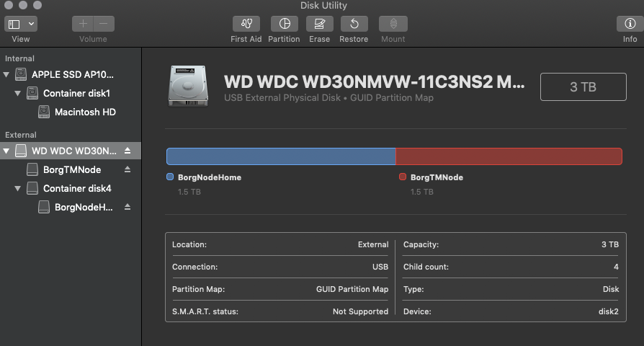Viewport: 644px width, 346px height.
Task: Click the 3 TB capacity box
Action: coord(583,86)
